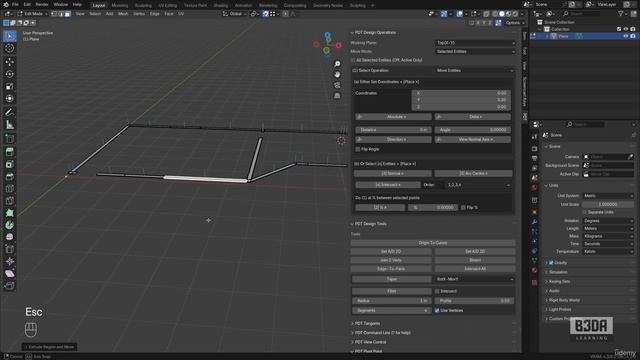The image size is (640, 360).
Task: Toggle perspective/orthographic grid icon
Action: (337, 96)
